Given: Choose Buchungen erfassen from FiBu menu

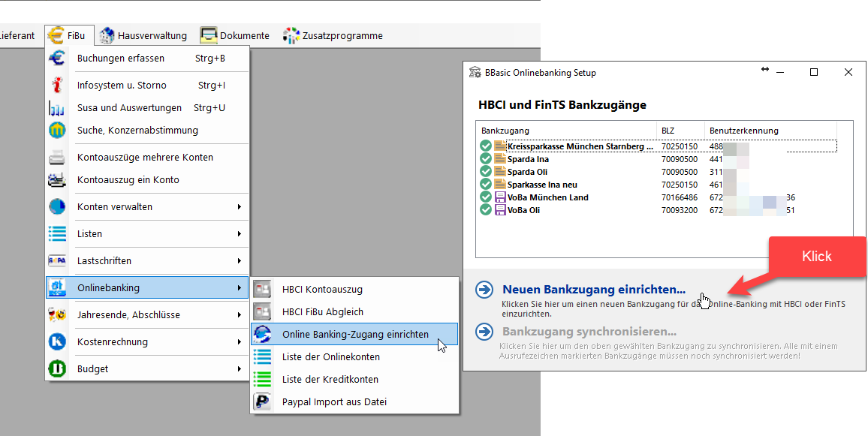Looking at the screenshot, I should click(147, 58).
